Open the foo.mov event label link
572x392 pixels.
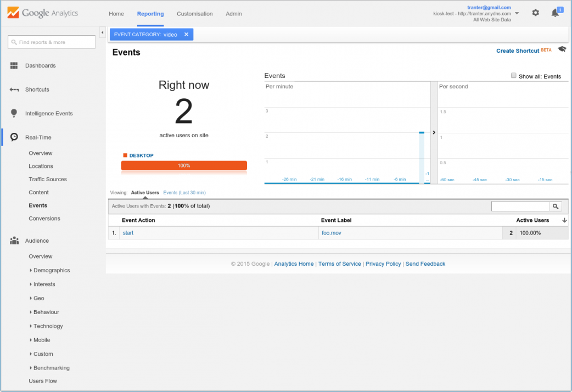pos(332,233)
